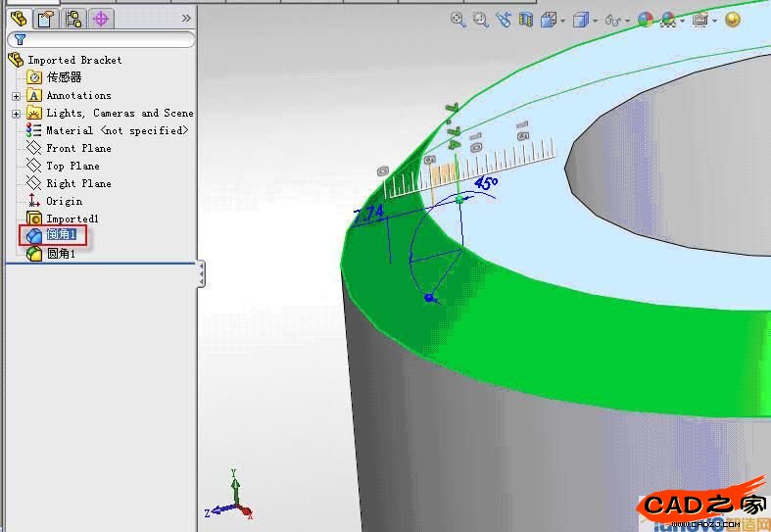Screen dimensions: 771x532
Task: Click the feature tree filter funnel icon
Action: pos(20,40)
